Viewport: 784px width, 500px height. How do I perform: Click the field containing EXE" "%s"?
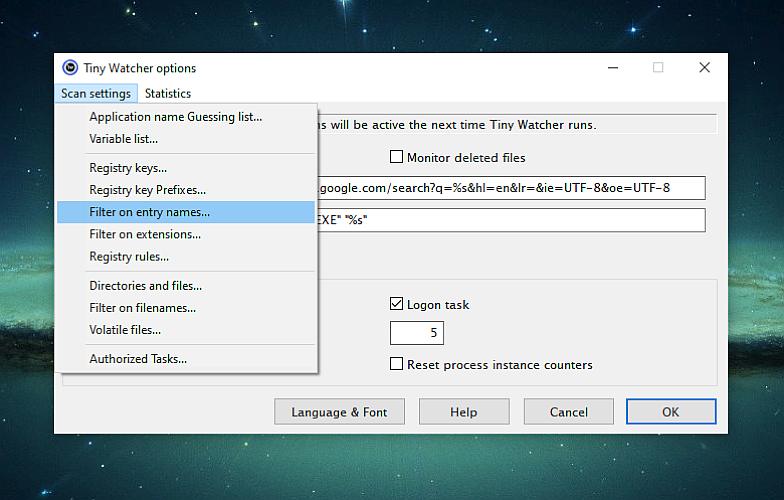point(510,220)
